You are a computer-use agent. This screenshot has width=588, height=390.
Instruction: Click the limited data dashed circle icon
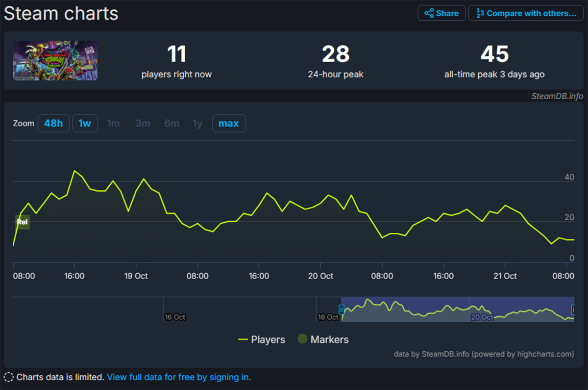[8, 377]
